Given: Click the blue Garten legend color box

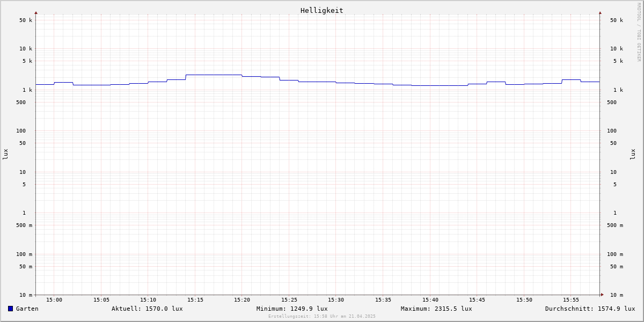Looking at the screenshot, I should (x=10, y=309).
